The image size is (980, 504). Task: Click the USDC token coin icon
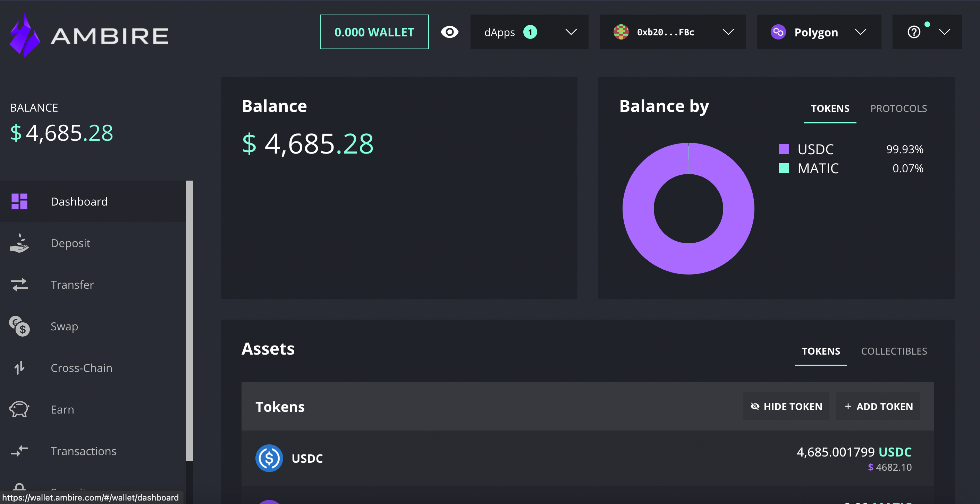point(269,458)
